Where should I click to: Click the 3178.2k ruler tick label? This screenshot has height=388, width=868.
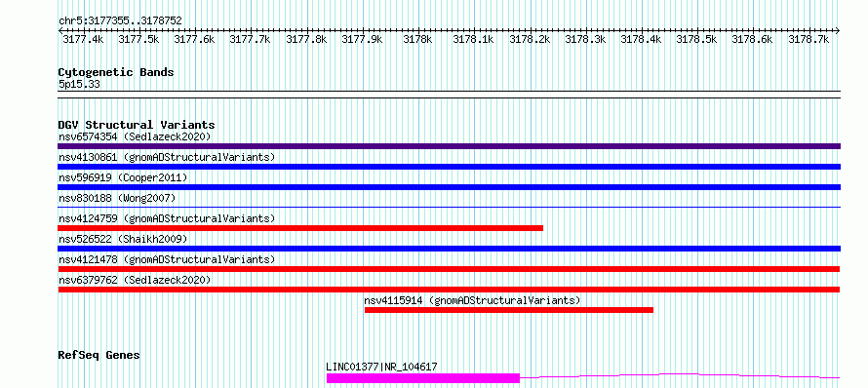[530, 39]
